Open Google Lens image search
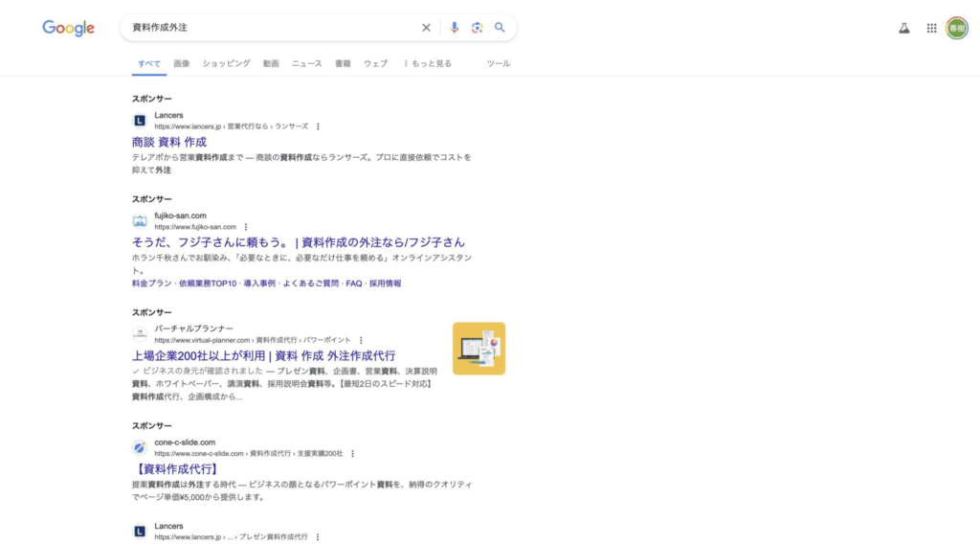The width and height of the screenshot is (980, 544). coord(477,28)
